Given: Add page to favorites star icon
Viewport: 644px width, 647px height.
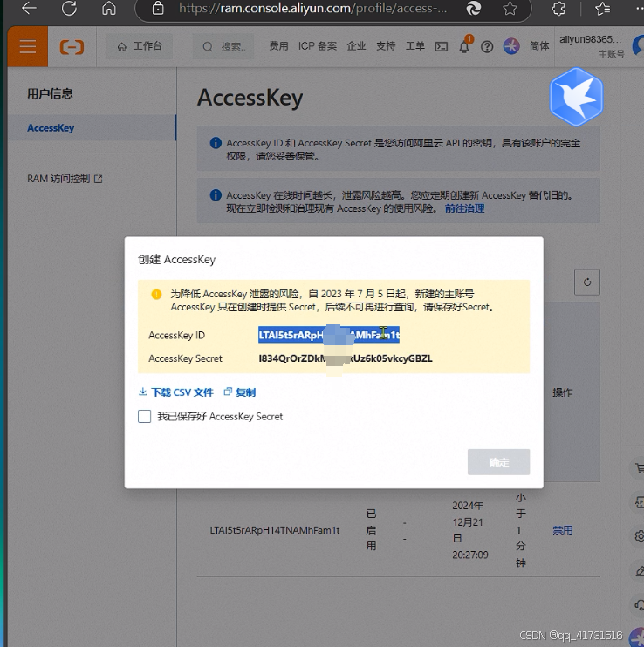Looking at the screenshot, I should pyautogui.click(x=510, y=8).
